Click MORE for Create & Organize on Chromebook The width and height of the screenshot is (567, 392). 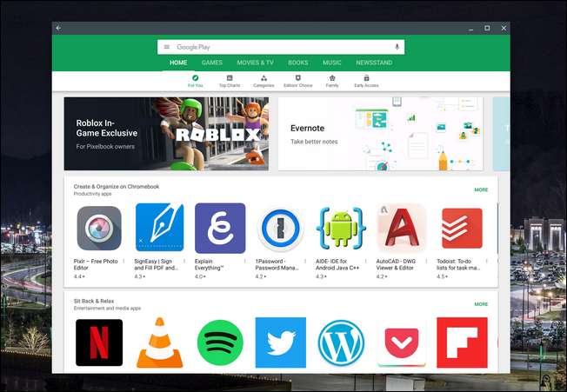pyautogui.click(x=481, y=189)
